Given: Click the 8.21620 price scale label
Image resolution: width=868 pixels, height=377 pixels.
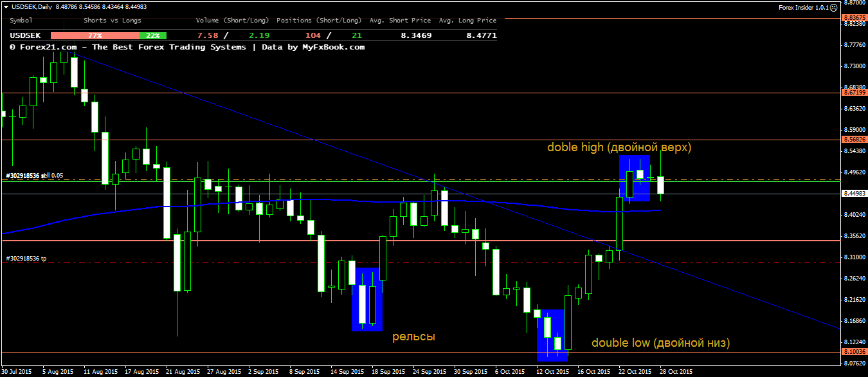Looking at the screenshot, I should pyautogui.click(x=854, y=300).
